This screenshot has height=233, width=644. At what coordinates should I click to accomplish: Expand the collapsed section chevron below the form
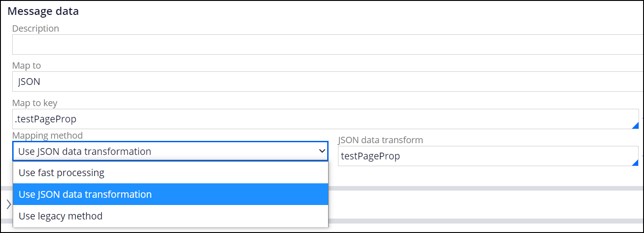[x=8, y=205]
